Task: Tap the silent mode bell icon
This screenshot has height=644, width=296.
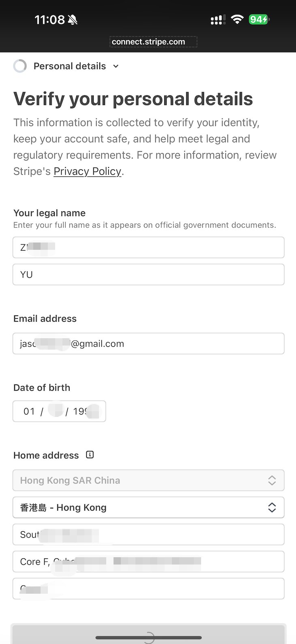Action: click(73, 19)
